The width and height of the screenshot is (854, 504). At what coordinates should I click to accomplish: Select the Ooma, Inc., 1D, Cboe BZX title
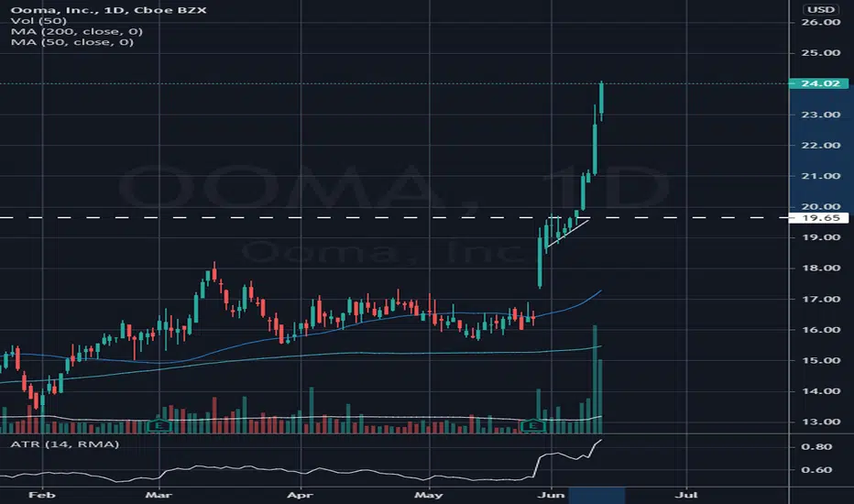109,10
